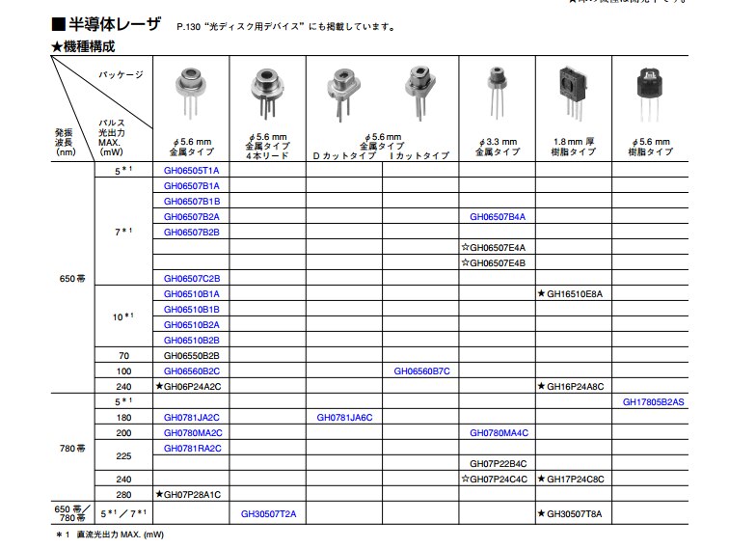Click the 70 mW output cell
This screenshot has height=549, width=756.
pyautogui.click(x=123, y=355)
